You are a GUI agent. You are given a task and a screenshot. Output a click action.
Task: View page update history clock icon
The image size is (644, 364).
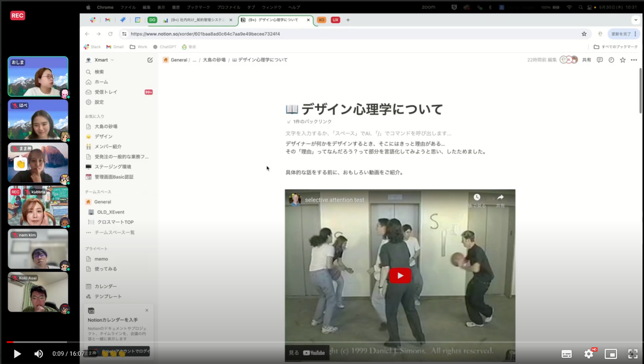611,60
